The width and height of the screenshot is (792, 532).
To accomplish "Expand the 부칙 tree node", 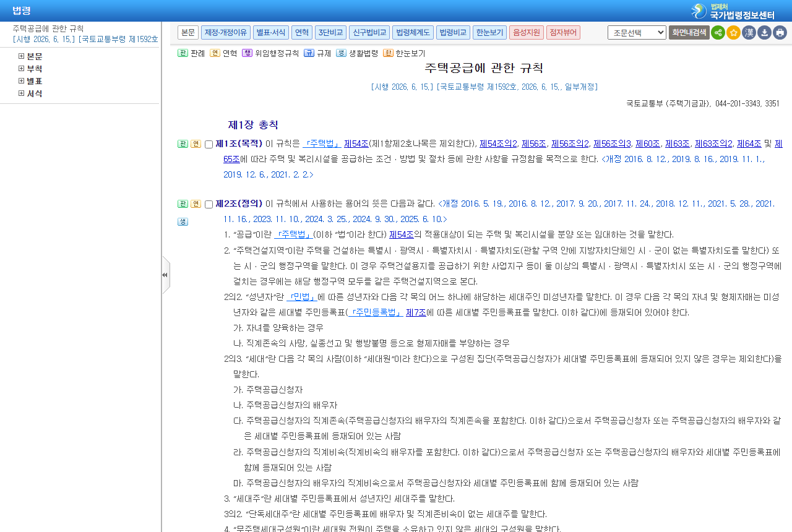I will [x=22, y=69].
